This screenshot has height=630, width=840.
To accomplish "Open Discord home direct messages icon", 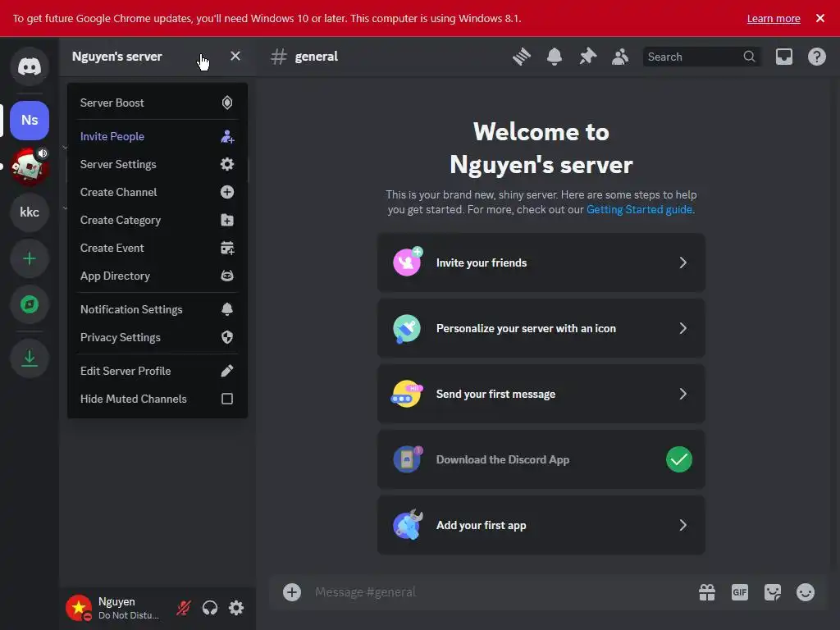I will coord(30,66).
